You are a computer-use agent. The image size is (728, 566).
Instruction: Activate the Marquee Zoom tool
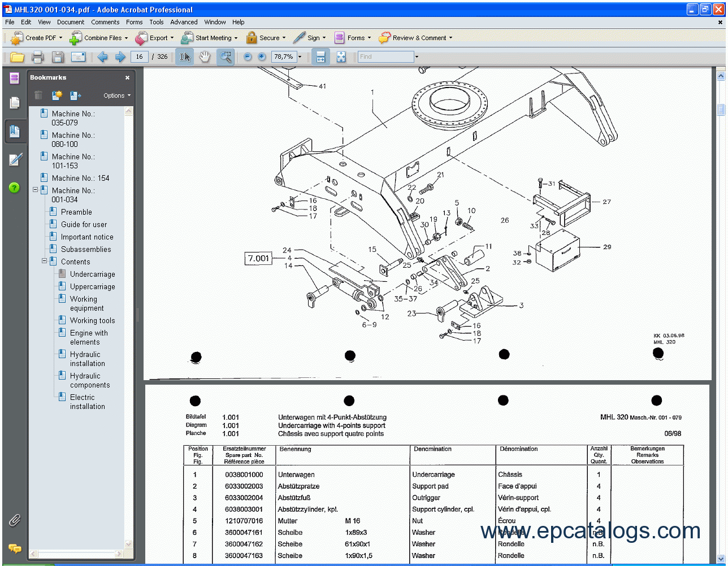[x=226, y=56]
